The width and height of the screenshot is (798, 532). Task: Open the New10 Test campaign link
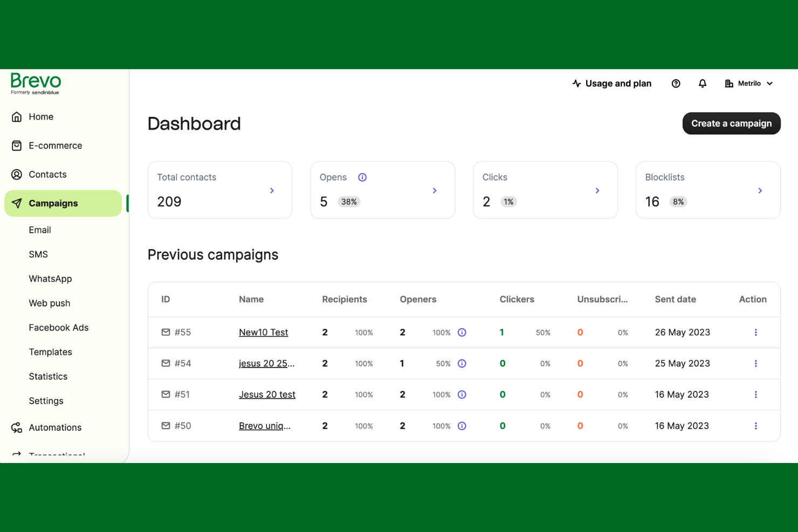(263, 333)
